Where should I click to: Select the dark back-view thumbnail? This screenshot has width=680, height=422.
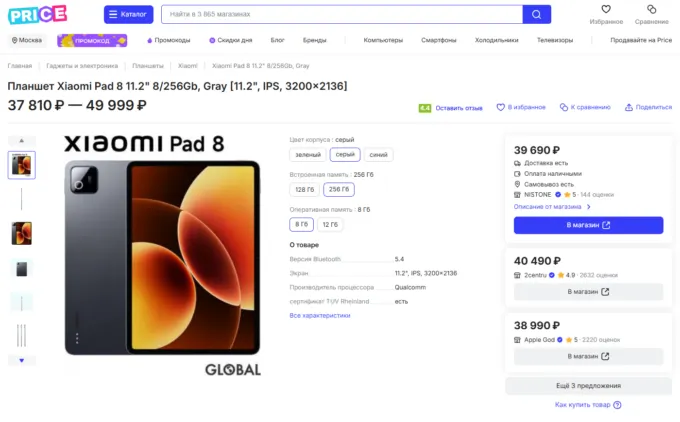point(22,269)
